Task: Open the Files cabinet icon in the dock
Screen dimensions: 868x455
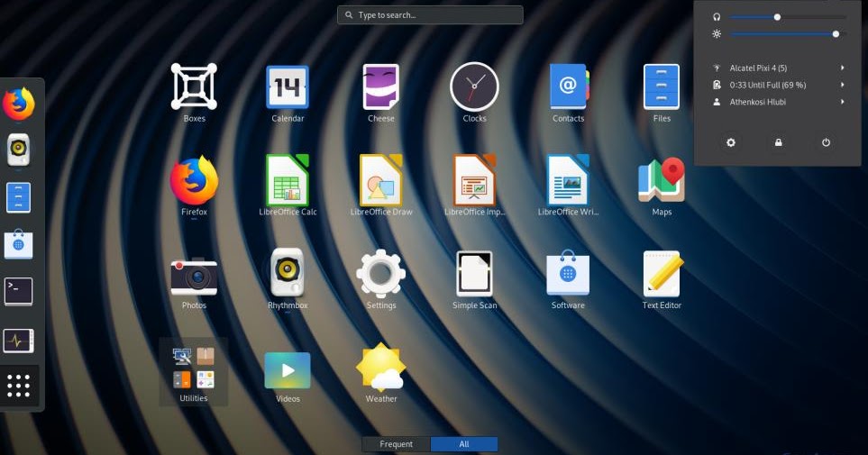Action: point(18,197)
